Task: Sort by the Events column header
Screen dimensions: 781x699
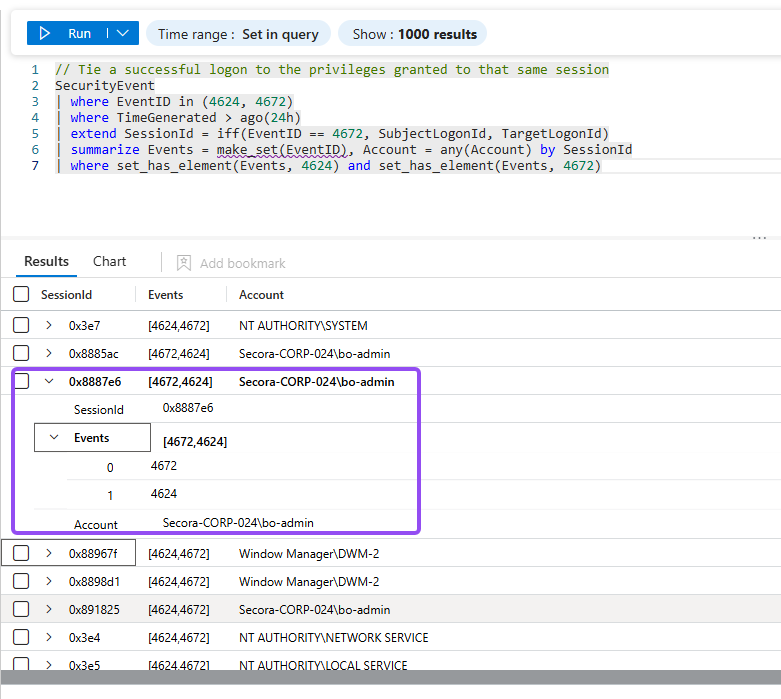Action: point(165,295)
